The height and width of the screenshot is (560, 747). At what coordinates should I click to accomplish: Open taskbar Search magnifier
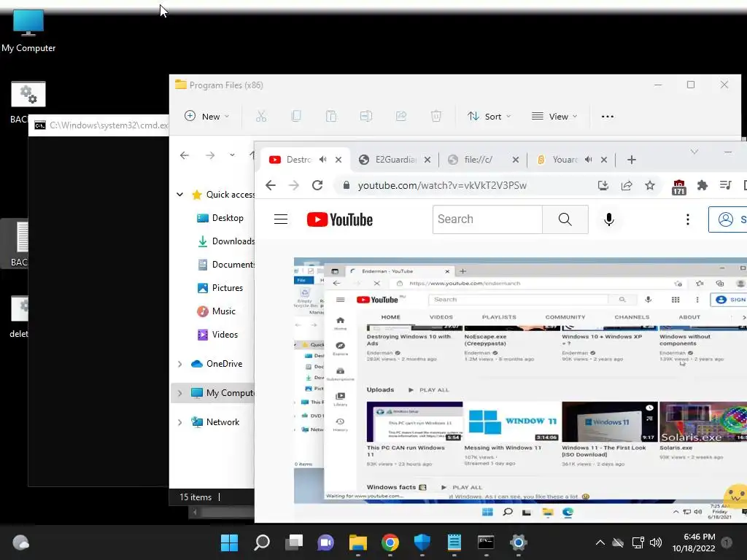262,542
